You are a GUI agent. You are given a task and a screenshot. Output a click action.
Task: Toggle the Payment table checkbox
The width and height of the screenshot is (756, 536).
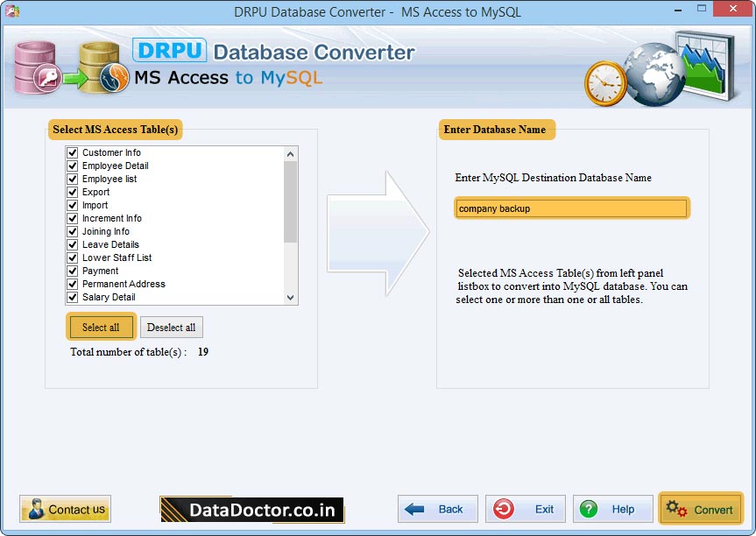pyautogui.click(x=72, y=271)
